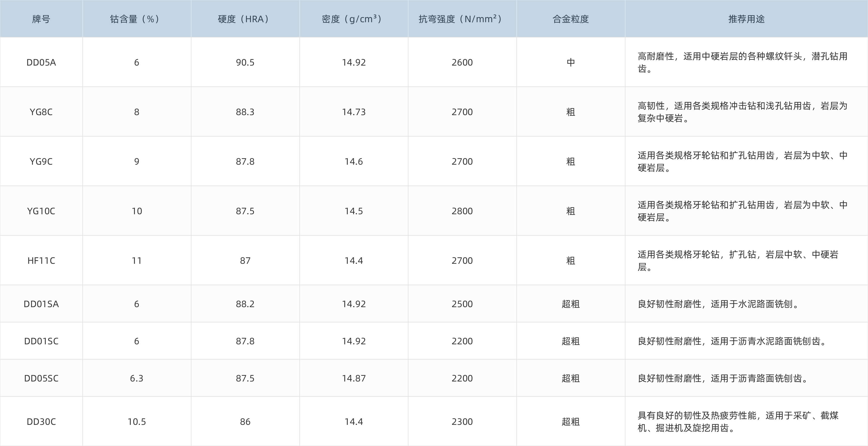Select the YG9C grade cell
The image size is (868, 446).
tap(41, 161)
